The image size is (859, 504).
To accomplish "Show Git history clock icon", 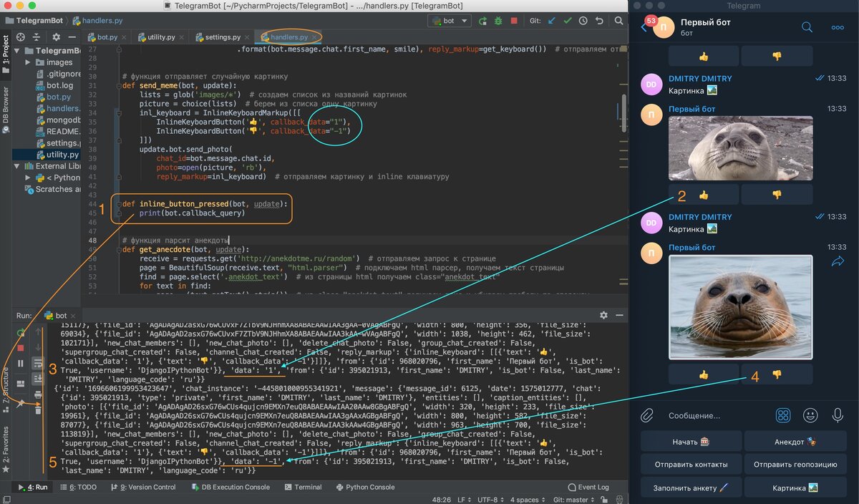I will 583,21.
